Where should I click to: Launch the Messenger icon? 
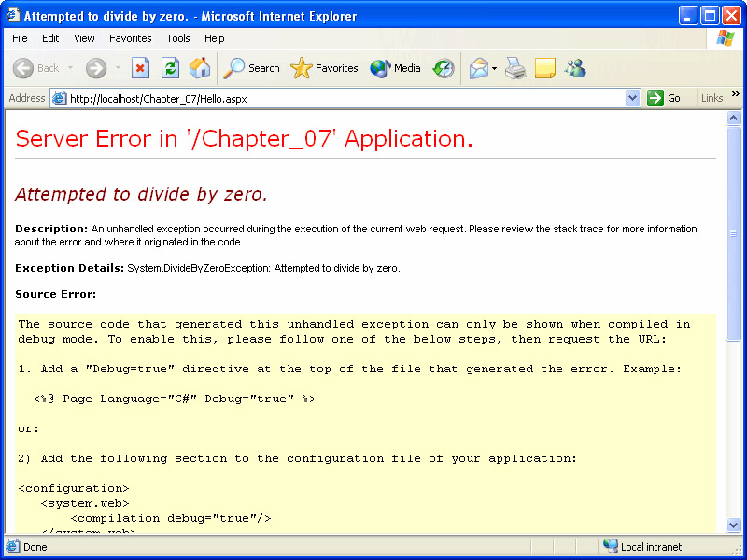click(x=575, y=68)
